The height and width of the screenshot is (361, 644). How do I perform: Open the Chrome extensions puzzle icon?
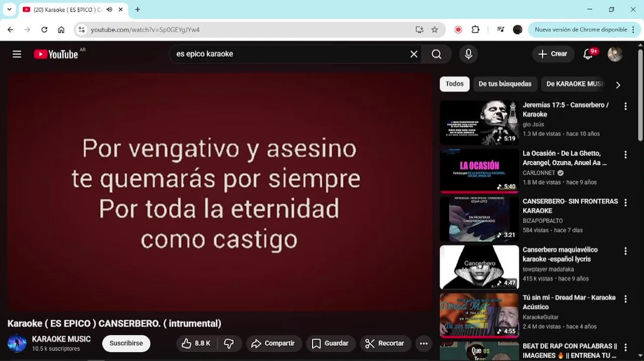(475, 30)
